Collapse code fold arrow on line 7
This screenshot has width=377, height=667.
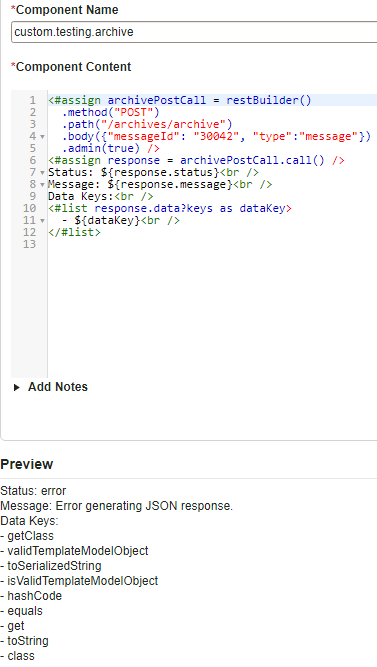[x=42, y=173]
